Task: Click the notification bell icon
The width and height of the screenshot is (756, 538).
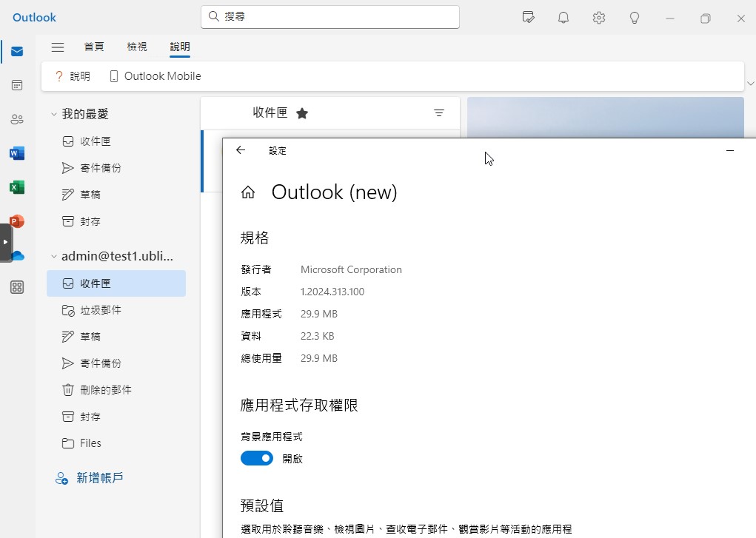Action: point(563,18)
